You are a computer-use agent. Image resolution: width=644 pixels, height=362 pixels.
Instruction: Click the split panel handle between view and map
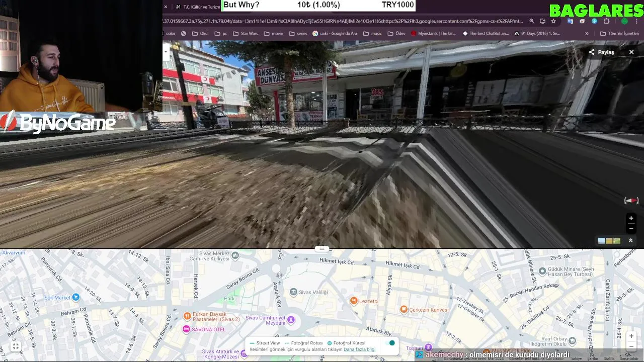click(x=321, y=249)
